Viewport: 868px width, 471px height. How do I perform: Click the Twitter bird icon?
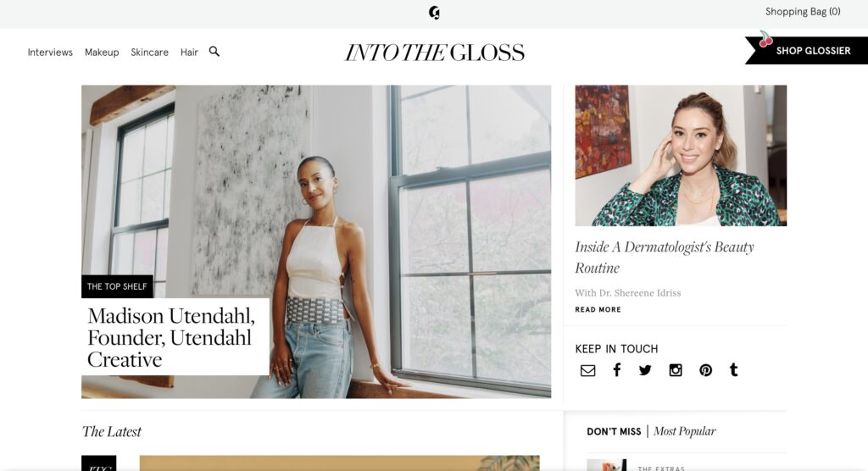click(645, 370)
